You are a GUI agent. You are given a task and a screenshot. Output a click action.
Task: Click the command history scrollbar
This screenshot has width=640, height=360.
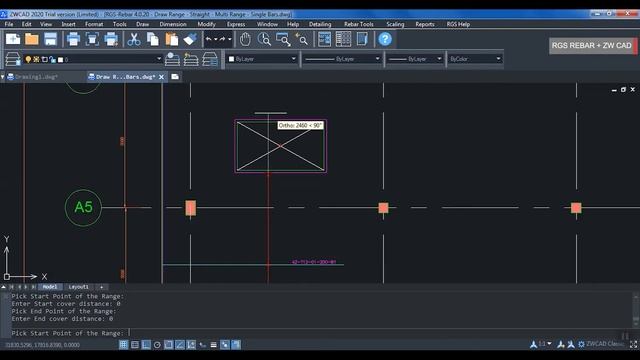(x=636, y=309)
